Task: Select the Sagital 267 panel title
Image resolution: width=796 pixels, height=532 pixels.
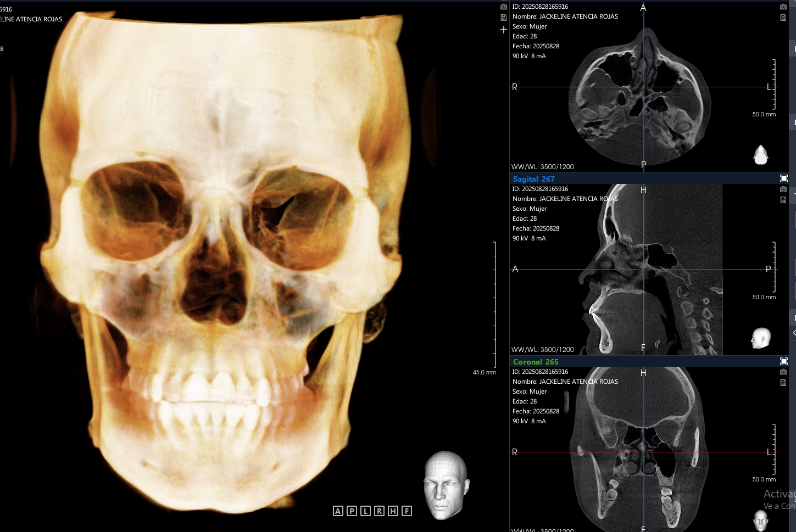Action: 533,179
